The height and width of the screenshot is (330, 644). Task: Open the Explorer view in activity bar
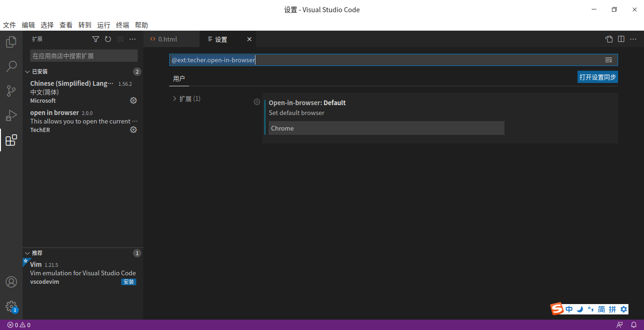(11, 42)
